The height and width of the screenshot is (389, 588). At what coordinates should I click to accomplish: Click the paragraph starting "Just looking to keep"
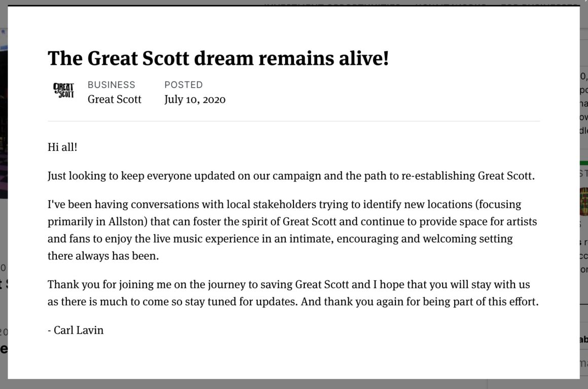coord(291,176)
